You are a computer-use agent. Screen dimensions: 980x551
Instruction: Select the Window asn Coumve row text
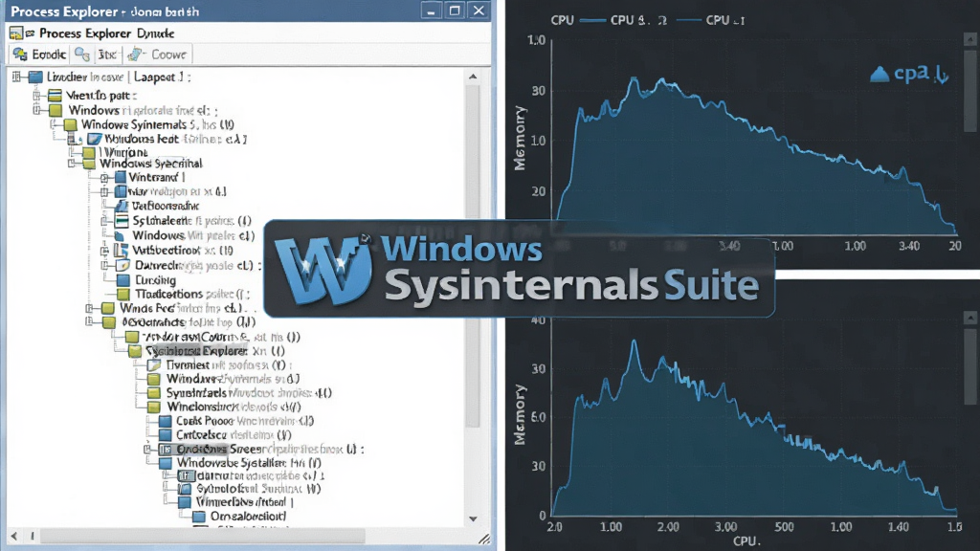point(221,337)
